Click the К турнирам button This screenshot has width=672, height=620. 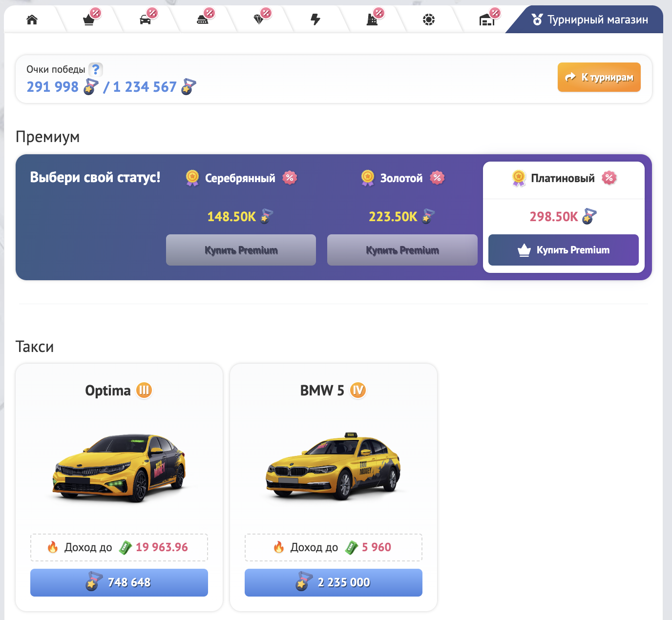click(x=599, y=77)
